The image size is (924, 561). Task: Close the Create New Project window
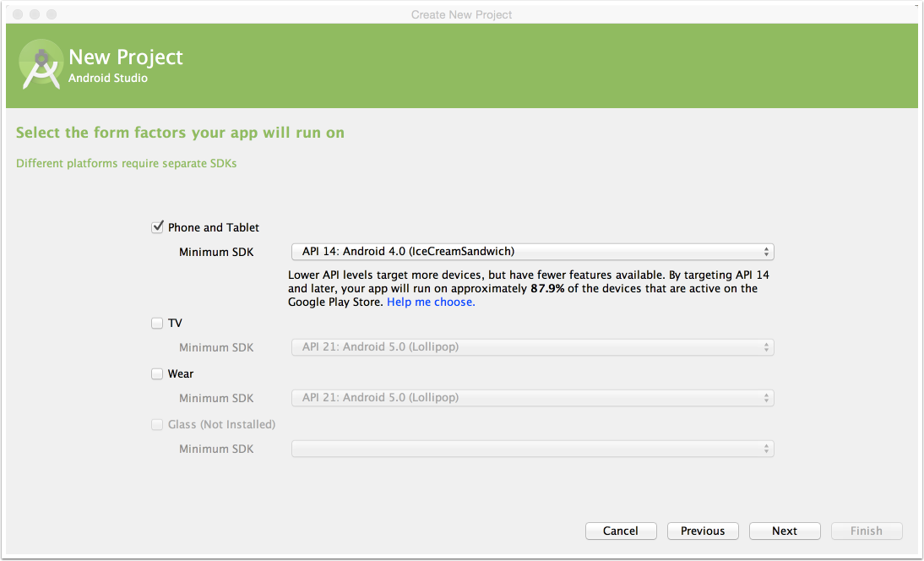pyautogui.click(x=18, y=14)
